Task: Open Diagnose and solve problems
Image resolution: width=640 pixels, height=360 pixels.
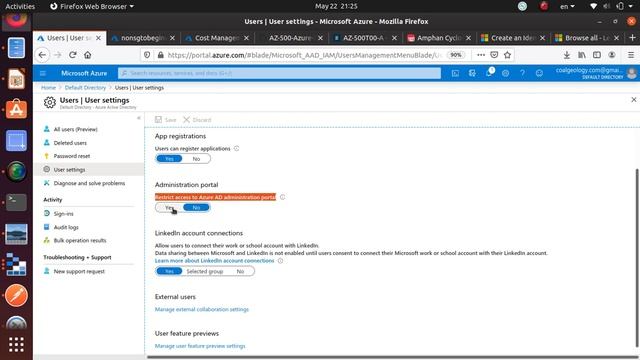Action: [89, 183]
